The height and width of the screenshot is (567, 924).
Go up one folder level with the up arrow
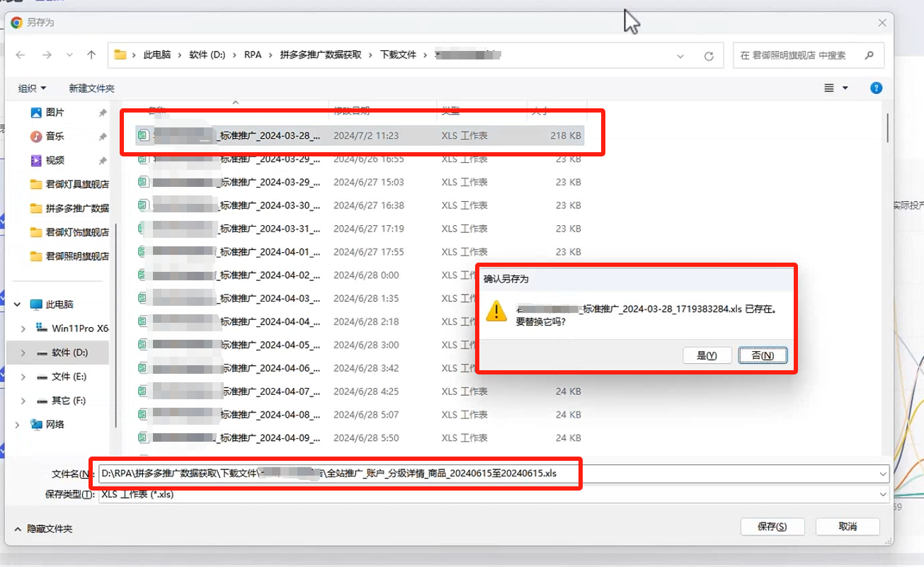coord(91,55)
